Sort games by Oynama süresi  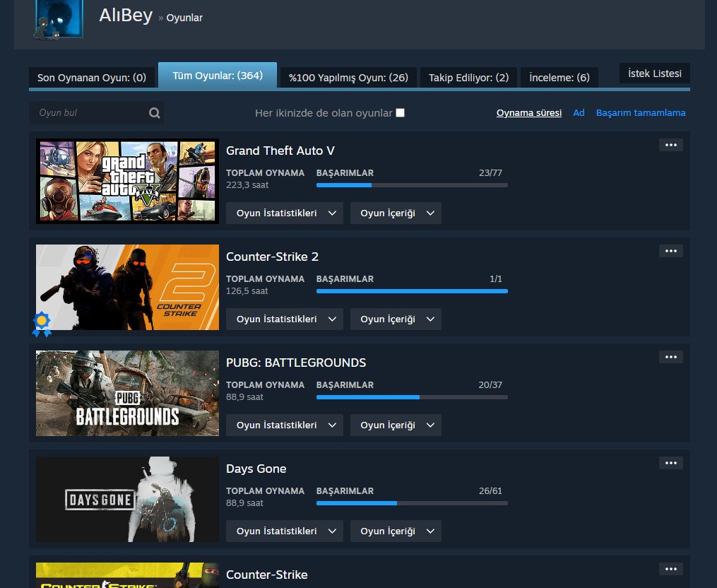pyautogui.click(x=529, y=112)
